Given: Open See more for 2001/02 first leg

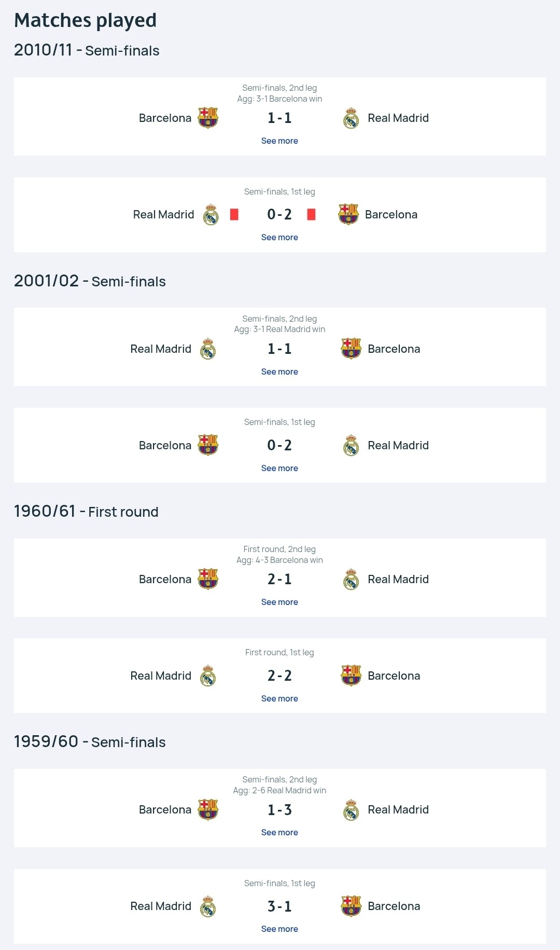Looking at the screenshot, I should pos(279,468).
